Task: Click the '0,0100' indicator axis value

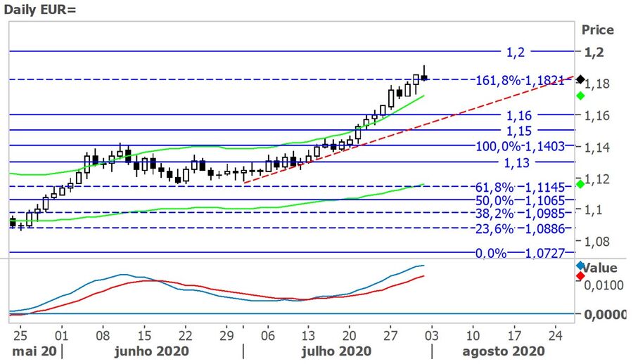Action: coord(604,285)
